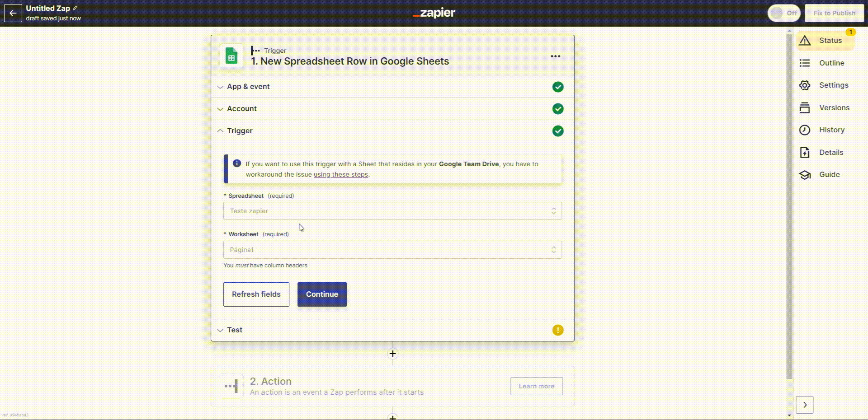The image size is (868, 420).
Task: Collapse the Trigger section
Action: coord(392,131)
